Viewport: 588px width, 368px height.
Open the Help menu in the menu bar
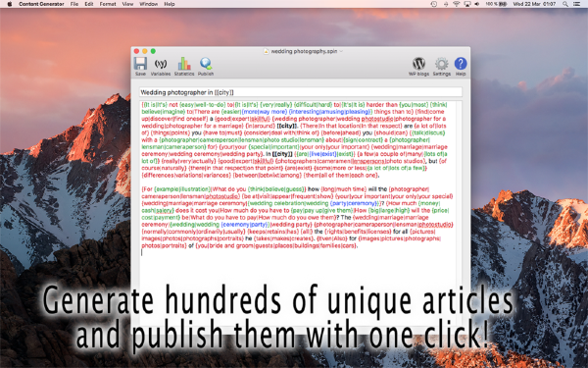coord(170,4)
